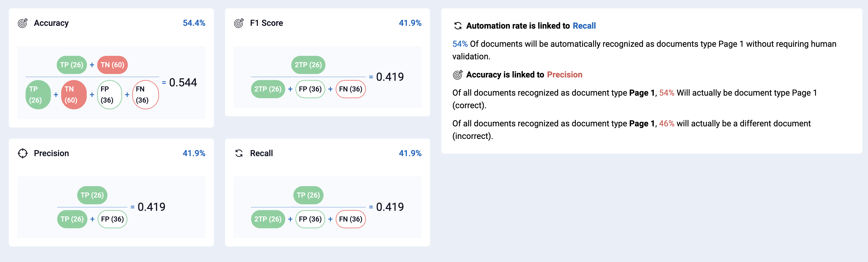
Task: Click the F1 Score target icon
Action: (x=239, y=23)
